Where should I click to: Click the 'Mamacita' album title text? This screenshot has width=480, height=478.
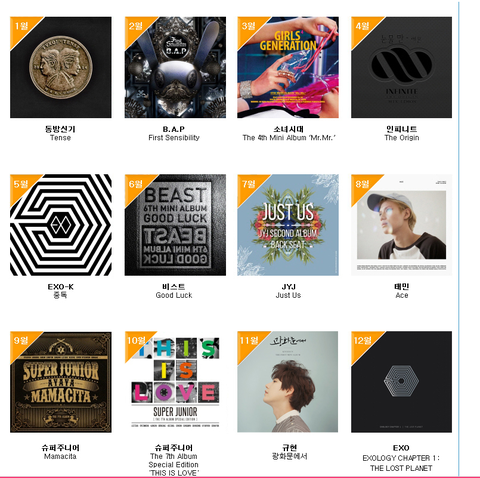(x=60, y=456)
